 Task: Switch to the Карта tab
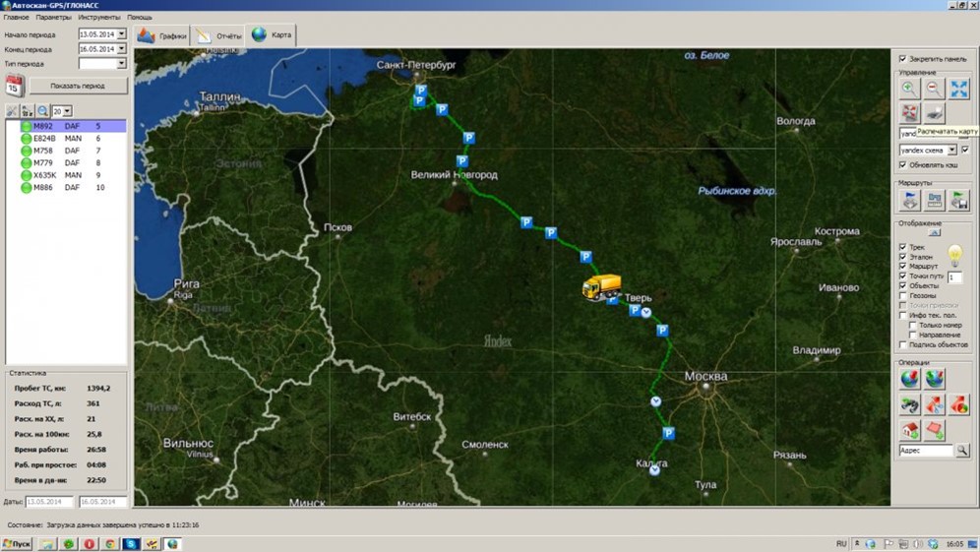click(x=272, y=35)
